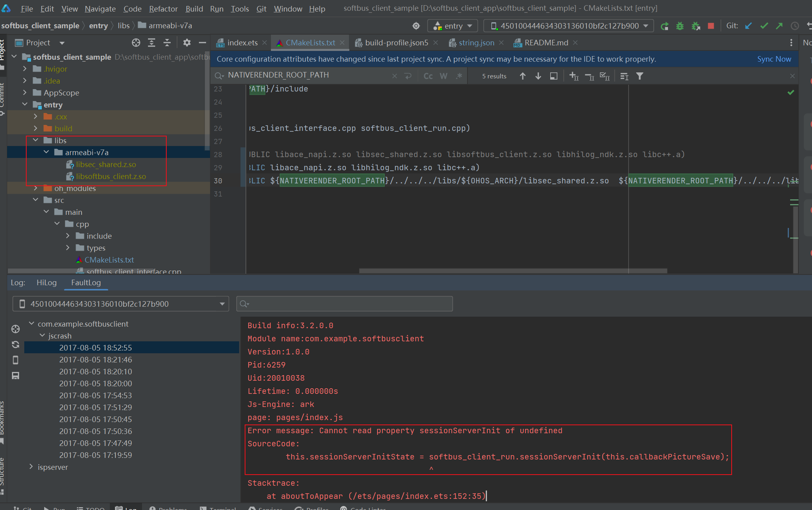Viewport: 812px width, 510px height.
Task: Select libsoftbus_client.z.so file
Action: point(111,176)
